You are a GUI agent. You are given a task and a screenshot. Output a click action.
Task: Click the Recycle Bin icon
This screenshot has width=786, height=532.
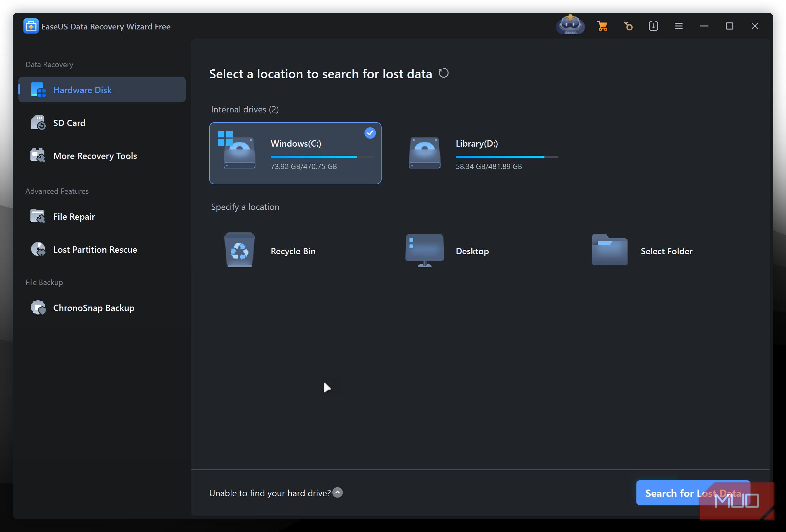pos(240,250)
